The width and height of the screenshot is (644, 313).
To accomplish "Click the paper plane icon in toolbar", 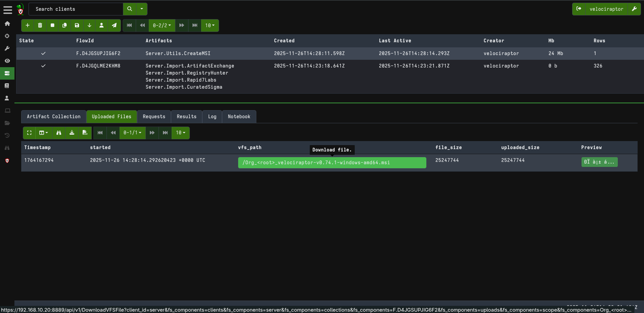I will (114, 26).
